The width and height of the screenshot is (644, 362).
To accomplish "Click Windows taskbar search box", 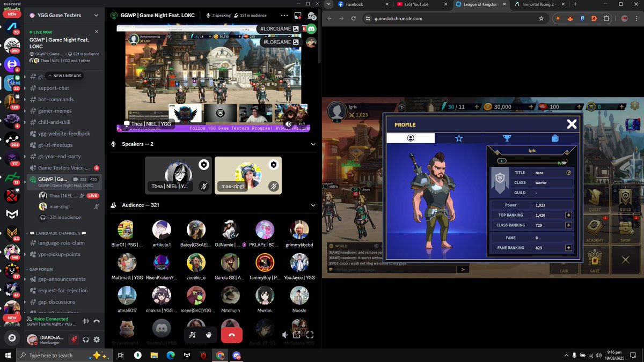I will (63, 355).
